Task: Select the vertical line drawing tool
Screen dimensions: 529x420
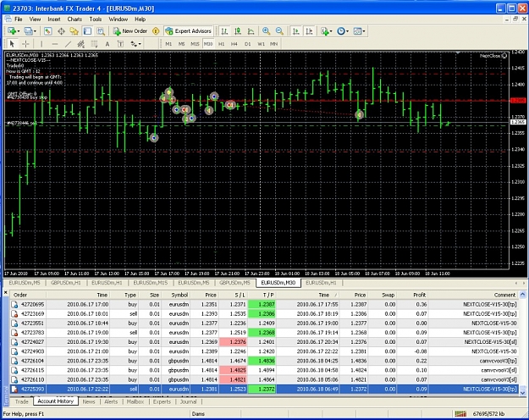Action: click(x=41, y=44)
